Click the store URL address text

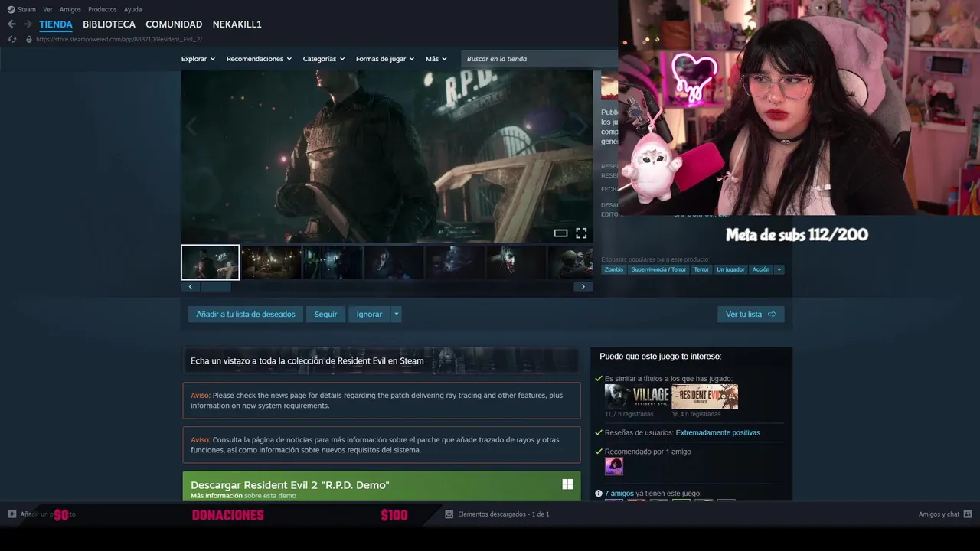click(x=119, y=39)
